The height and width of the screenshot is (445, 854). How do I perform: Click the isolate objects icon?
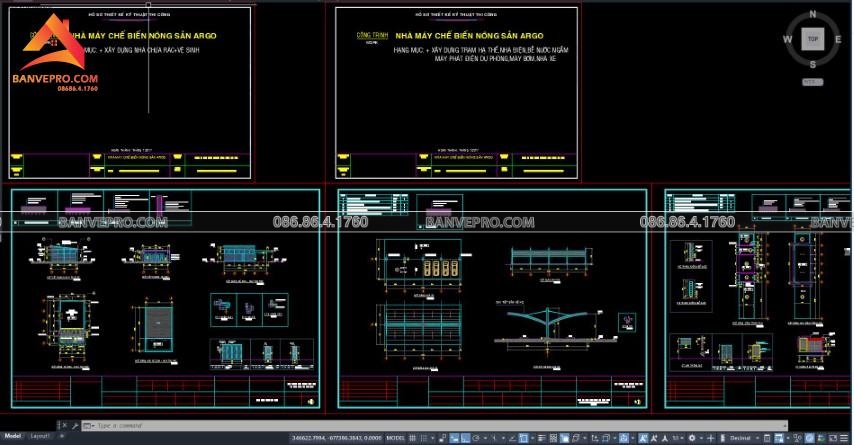click(797, 438)
